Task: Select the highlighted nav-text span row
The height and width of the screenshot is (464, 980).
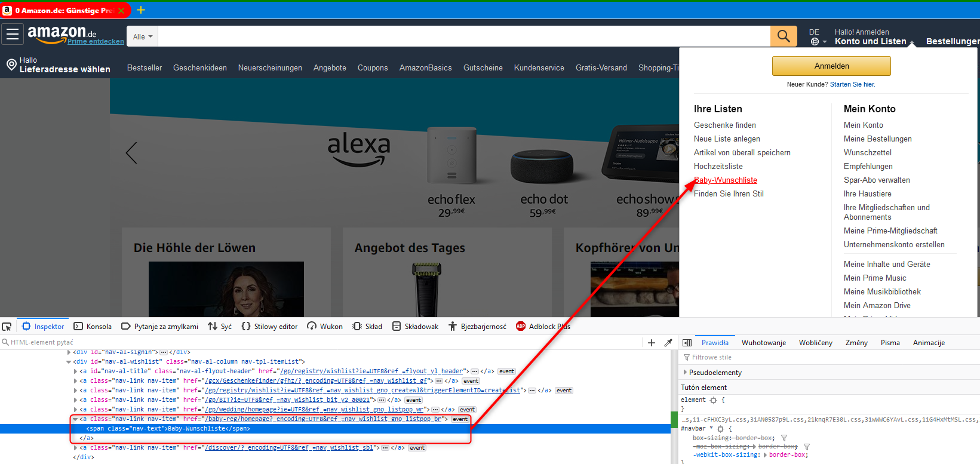Action: click(x=336, y=429)
